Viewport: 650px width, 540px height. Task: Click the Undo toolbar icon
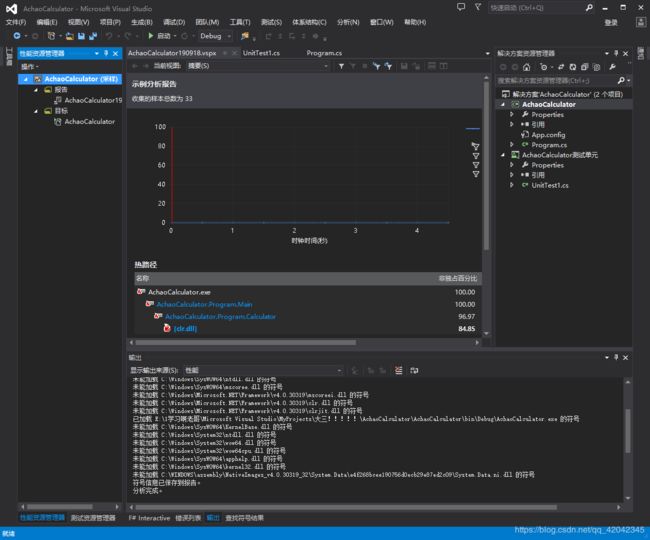(x=109, y=36)
